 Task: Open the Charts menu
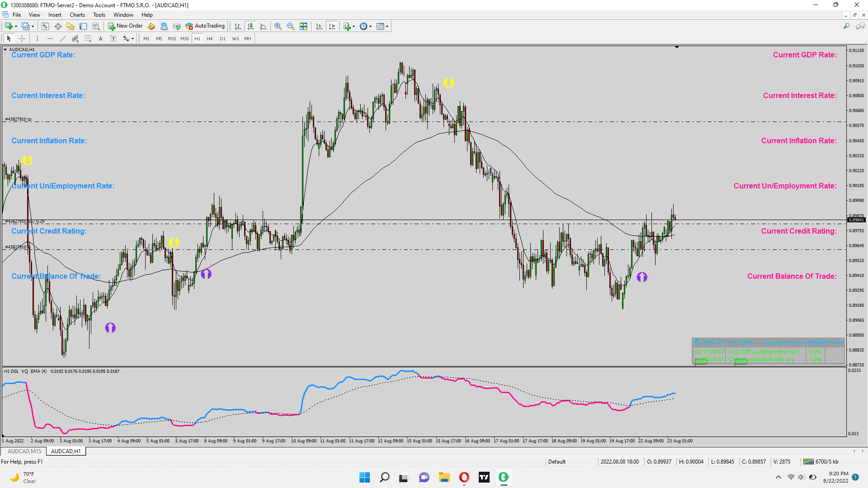pyautogui.click(x=77, y=15)
